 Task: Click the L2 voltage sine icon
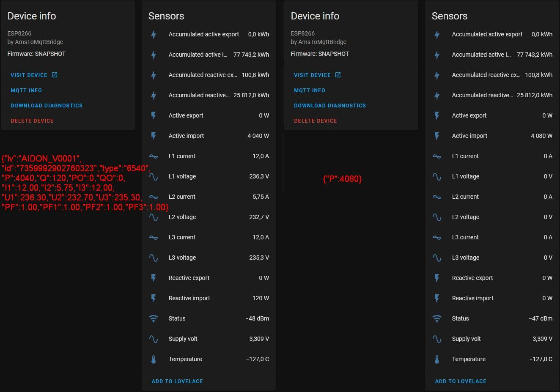153,217
